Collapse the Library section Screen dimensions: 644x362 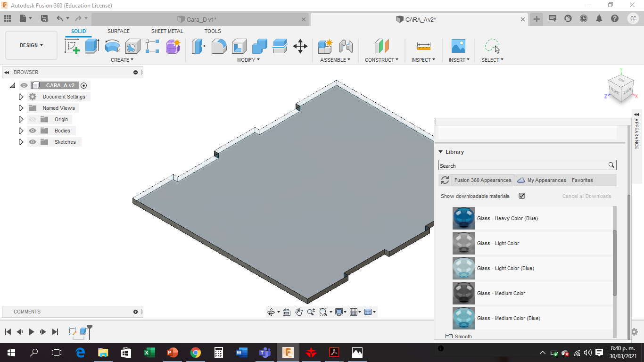441,152
